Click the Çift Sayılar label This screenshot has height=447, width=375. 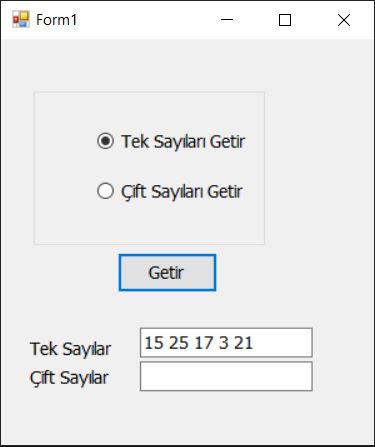69,378
